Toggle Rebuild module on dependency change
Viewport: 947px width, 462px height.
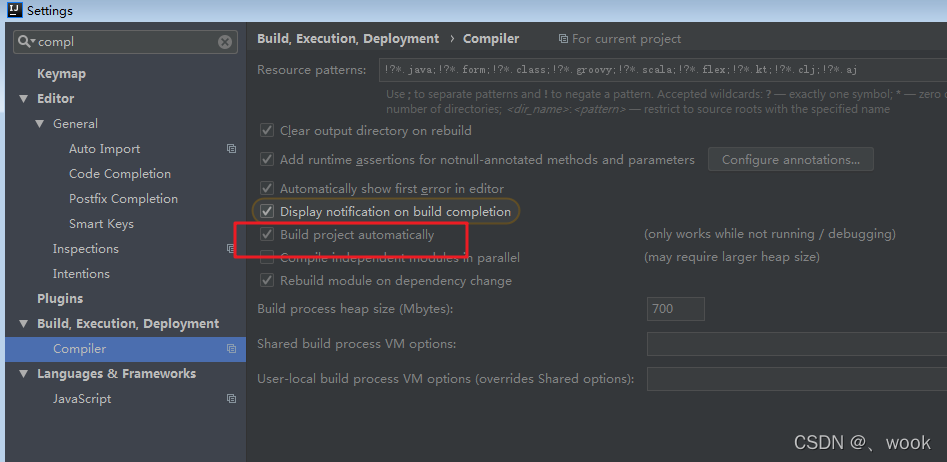coord(266,281)
